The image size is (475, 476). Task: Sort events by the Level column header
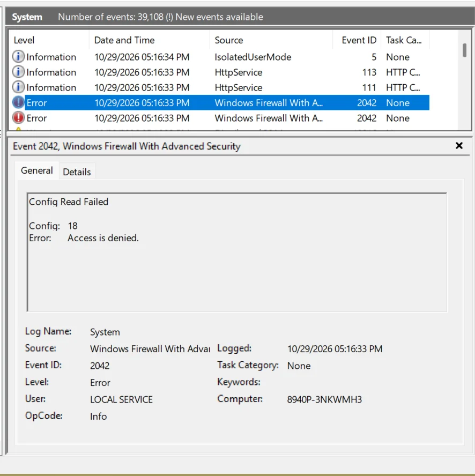pos(49,40)
